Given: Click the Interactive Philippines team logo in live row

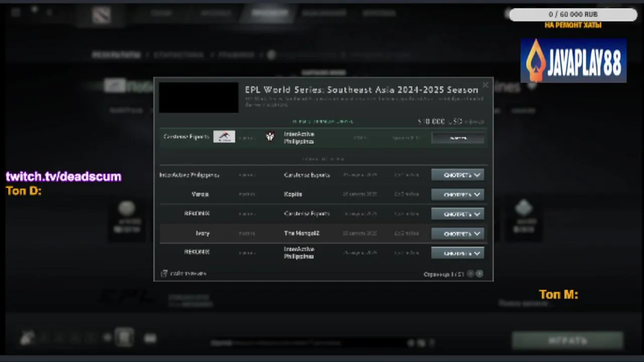Looking at the screenshot, I should [270, 137].
